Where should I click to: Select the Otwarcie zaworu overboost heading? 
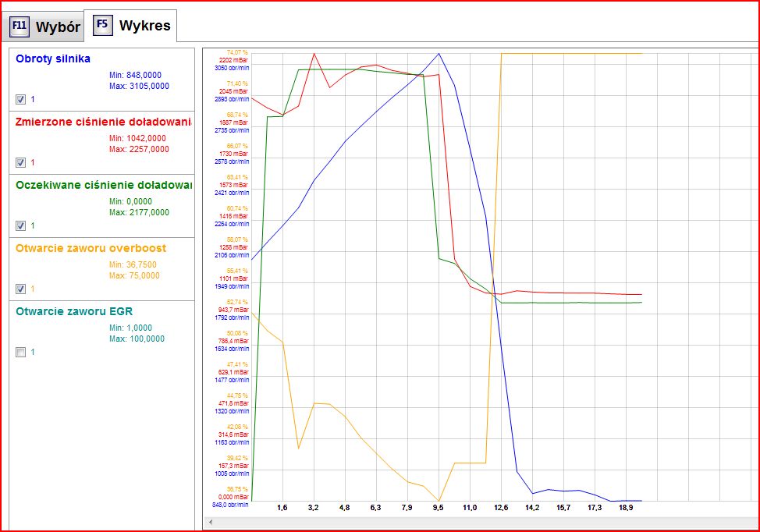91,248
